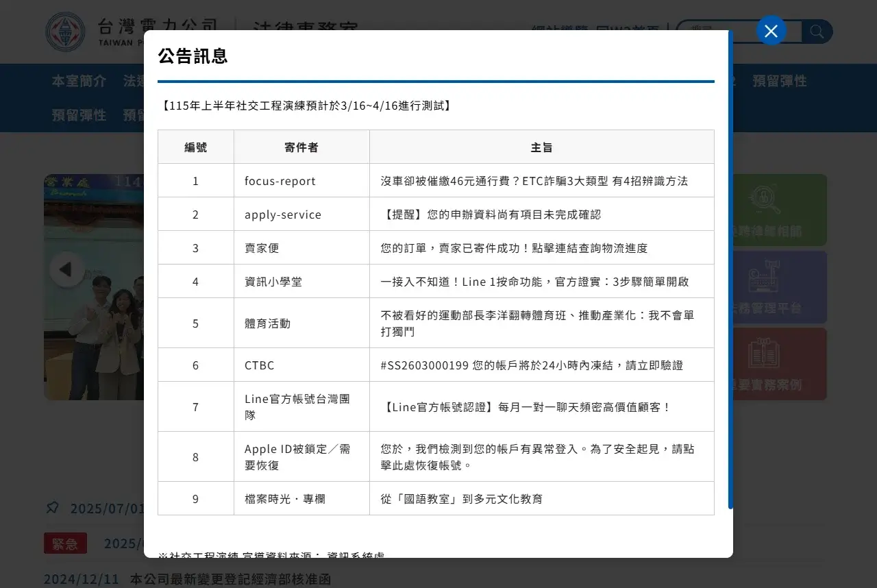
Task: Select sender cell Line官方帳號台灣團隊
Action: click(301, 407)
